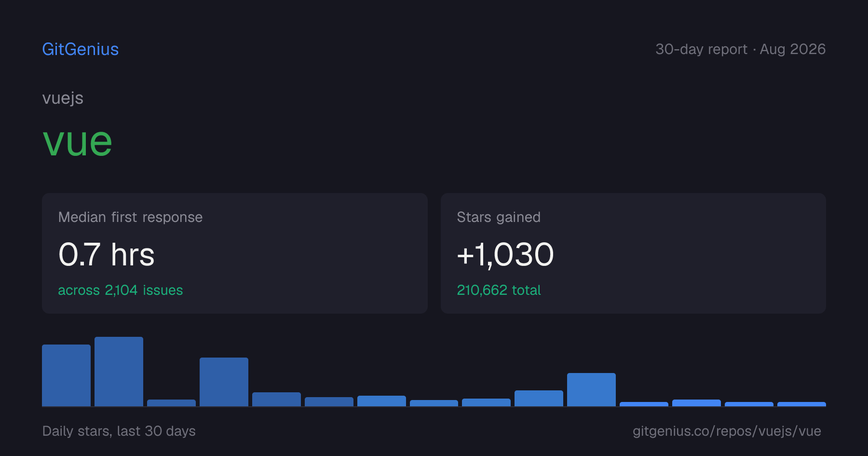Open the vue repository title
The height and width of the screenshot is (456, 868).
click(78, 141)
